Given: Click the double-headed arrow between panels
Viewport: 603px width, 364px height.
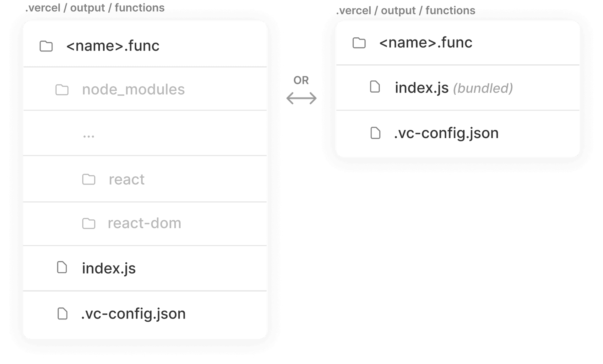Looking at the screenshot, I should click(x=301, y=98).
